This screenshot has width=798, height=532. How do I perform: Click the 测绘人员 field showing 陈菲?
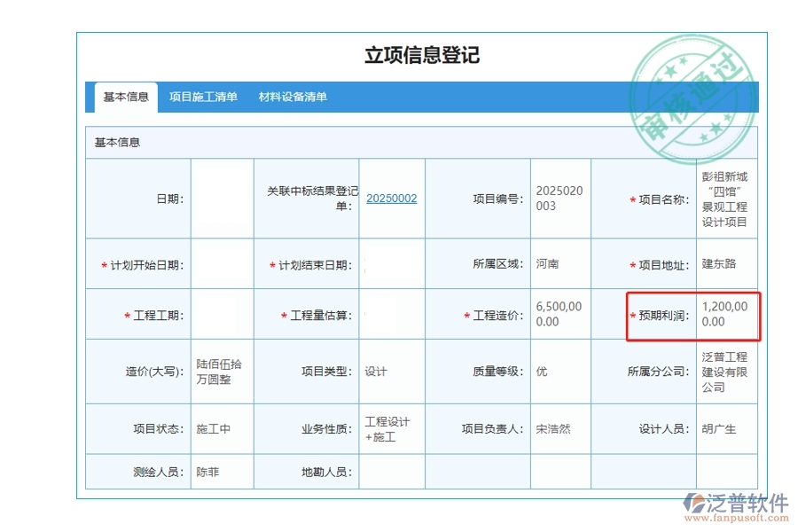click(222, 471)
